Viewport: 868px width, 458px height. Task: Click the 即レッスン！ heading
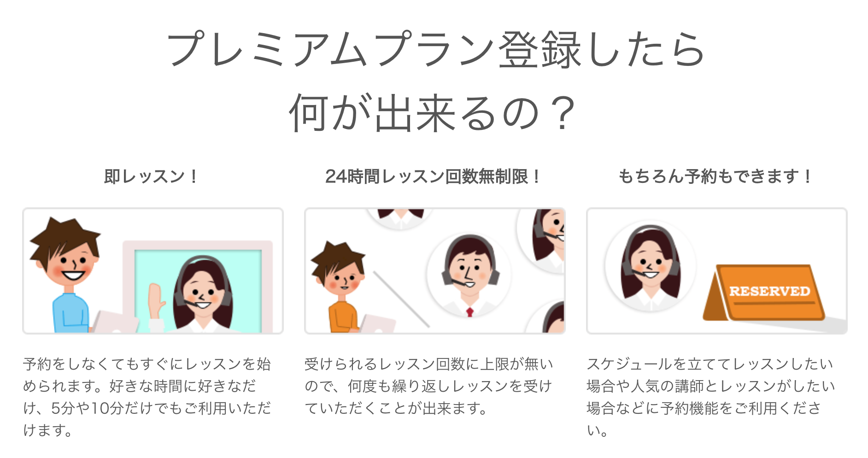(x=152, y=176)
